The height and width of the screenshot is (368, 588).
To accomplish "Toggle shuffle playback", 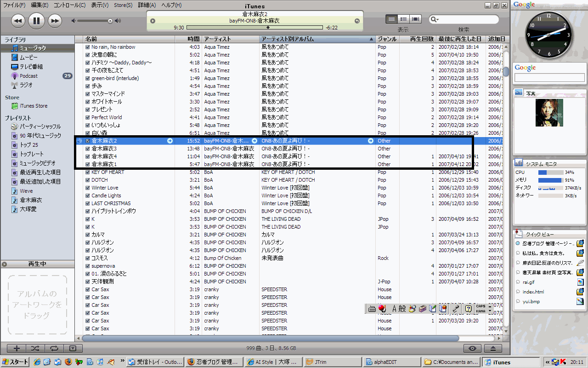I will pos(35,348).
